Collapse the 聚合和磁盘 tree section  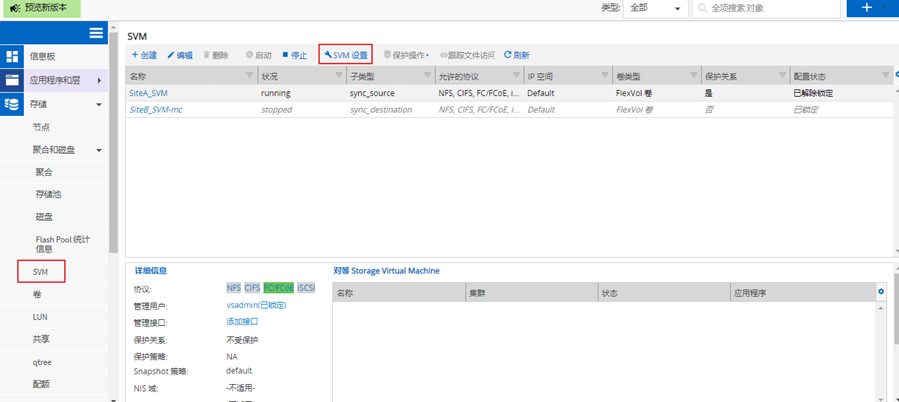coord(99,150)
